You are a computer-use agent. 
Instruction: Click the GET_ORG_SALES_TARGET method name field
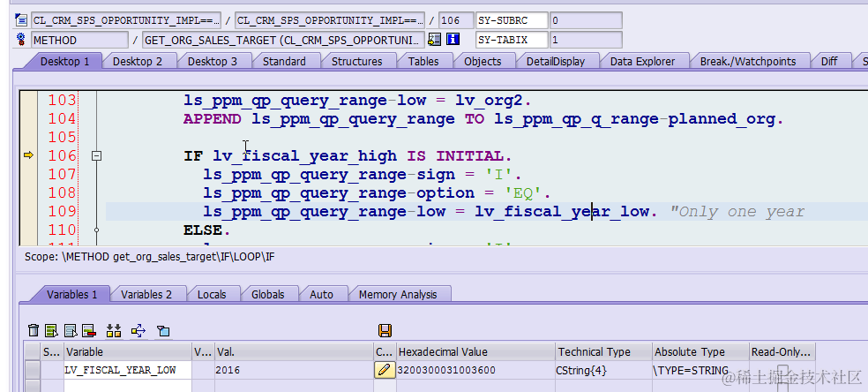point(283,40)
